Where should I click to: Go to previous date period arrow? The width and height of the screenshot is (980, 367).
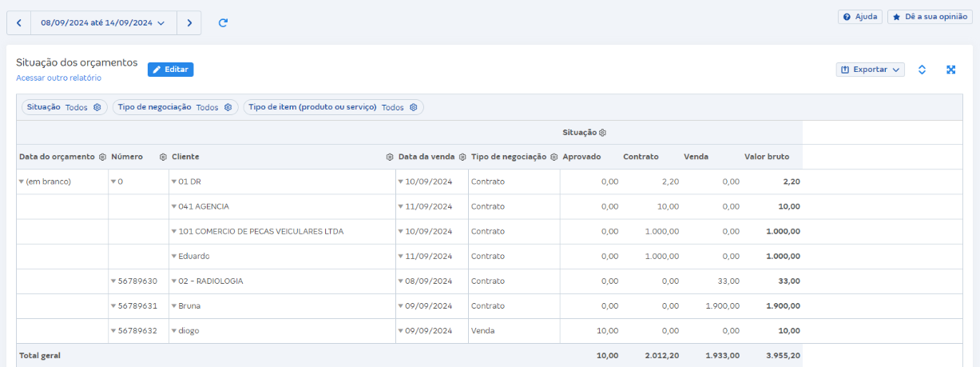click(19, 23)
